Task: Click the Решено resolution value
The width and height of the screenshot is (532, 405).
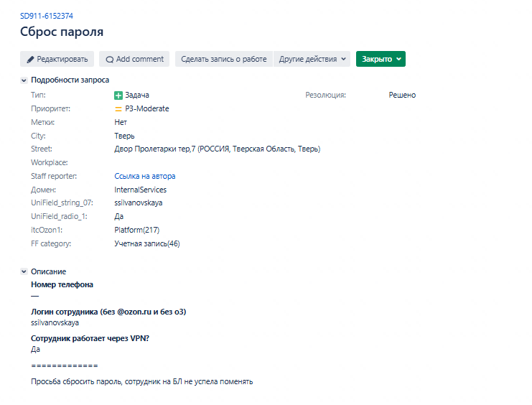Action: coord(402,95)
